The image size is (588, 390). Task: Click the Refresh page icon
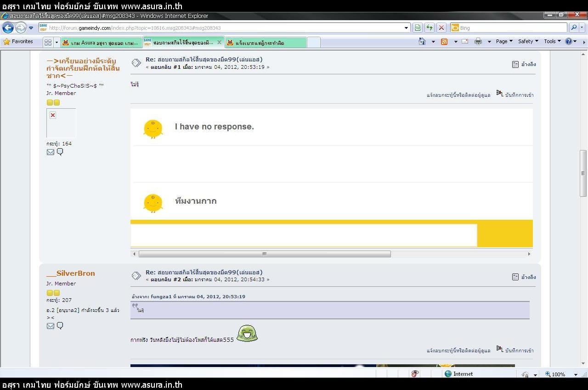click(x=429, y=28)
